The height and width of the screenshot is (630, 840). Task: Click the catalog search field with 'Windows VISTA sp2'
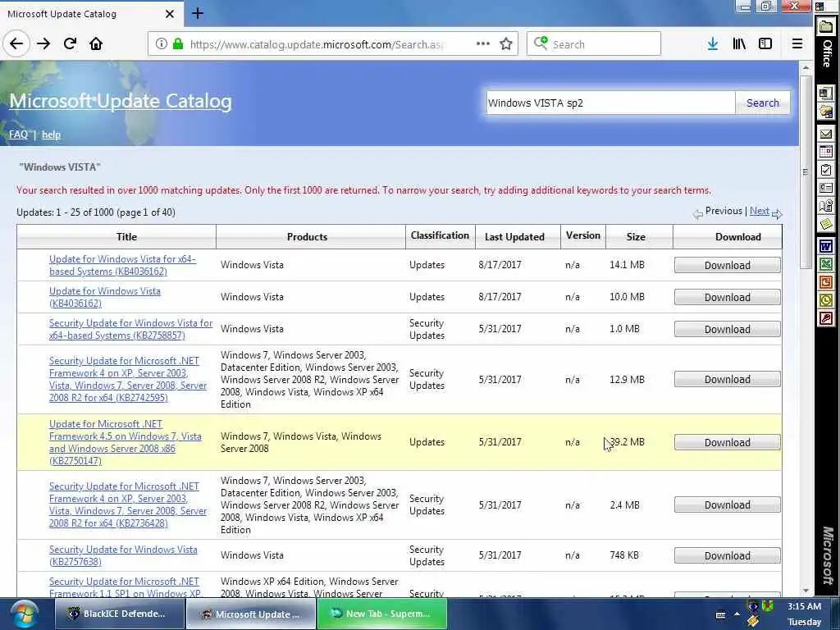pyautogui.click(x=610, y=103)
